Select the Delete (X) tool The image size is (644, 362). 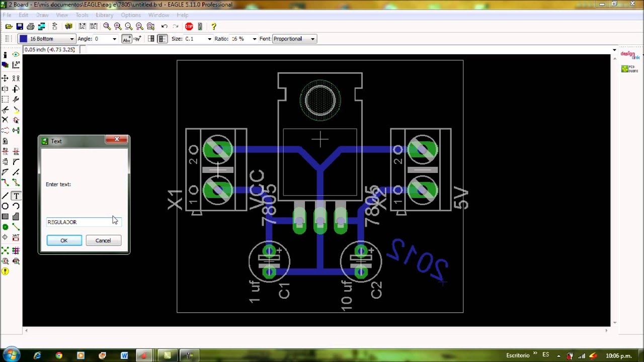(5, 120)
